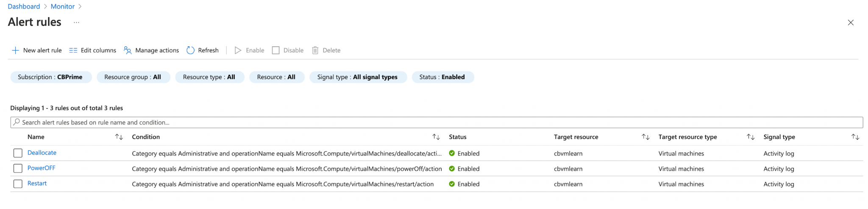Screen dimensions: 868x209
Task: Tick the PowerOFF rule checkbox
Action: tap(18, 169)
